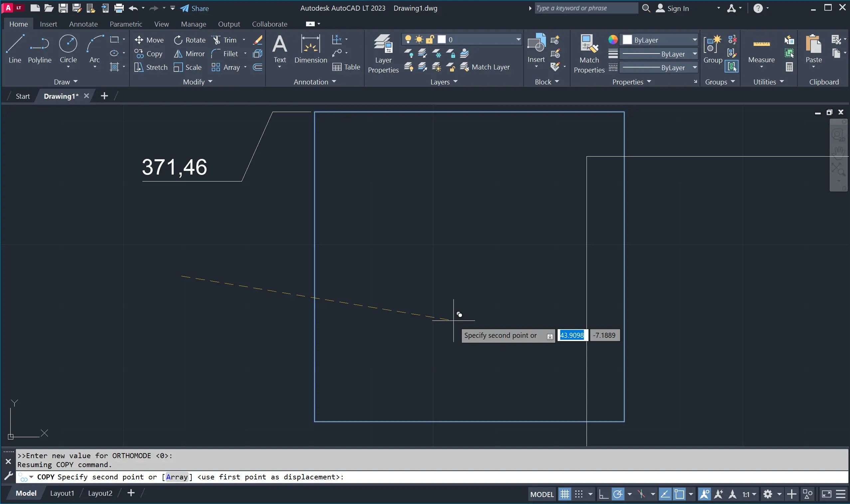Screen dimensions: 850x504
Task: Click the Mirror tool icon
Action: click(x=178, y=54)
